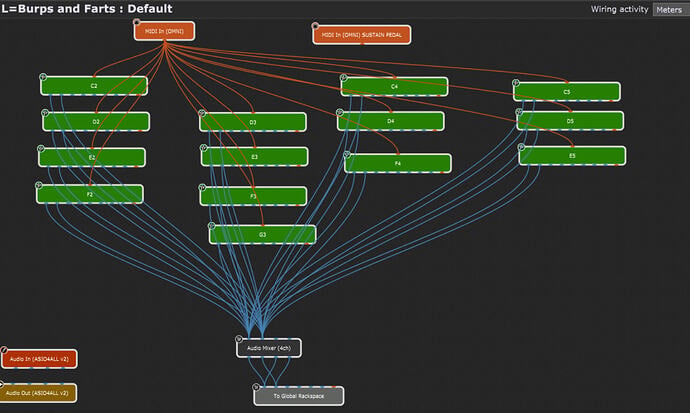This screenshot has width=690, height=413.
Task: Select the F3 plugin block
Action: tap(253, 196)
